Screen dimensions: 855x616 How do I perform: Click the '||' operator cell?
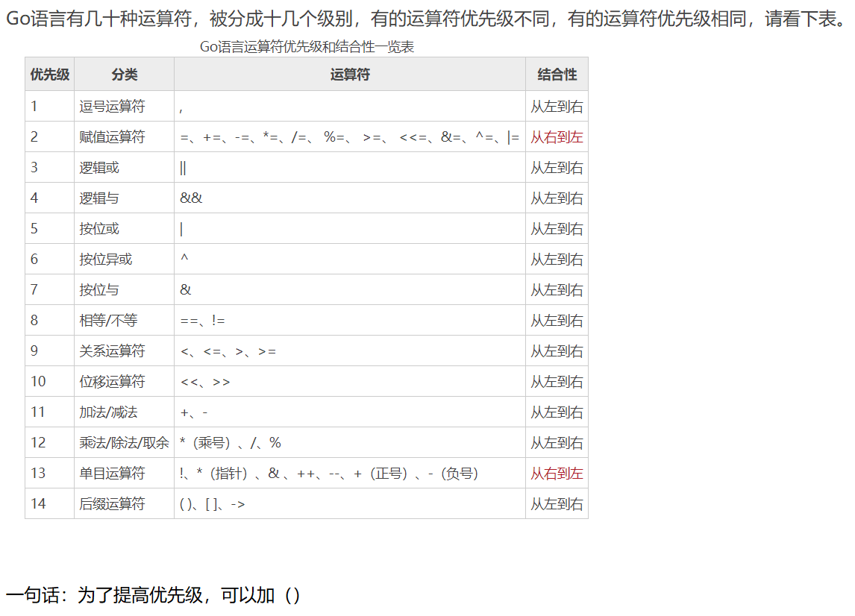point(349,167)
